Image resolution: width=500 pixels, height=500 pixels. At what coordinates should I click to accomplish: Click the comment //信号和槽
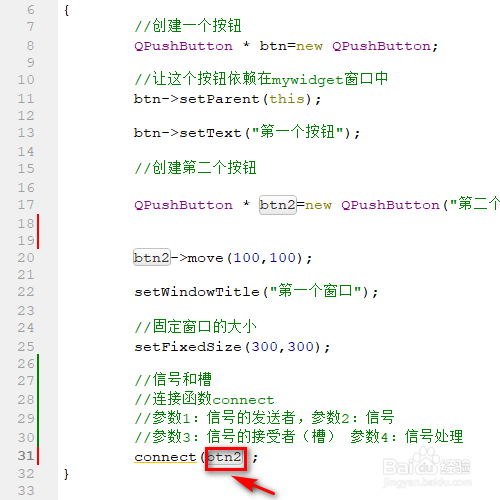173,379
